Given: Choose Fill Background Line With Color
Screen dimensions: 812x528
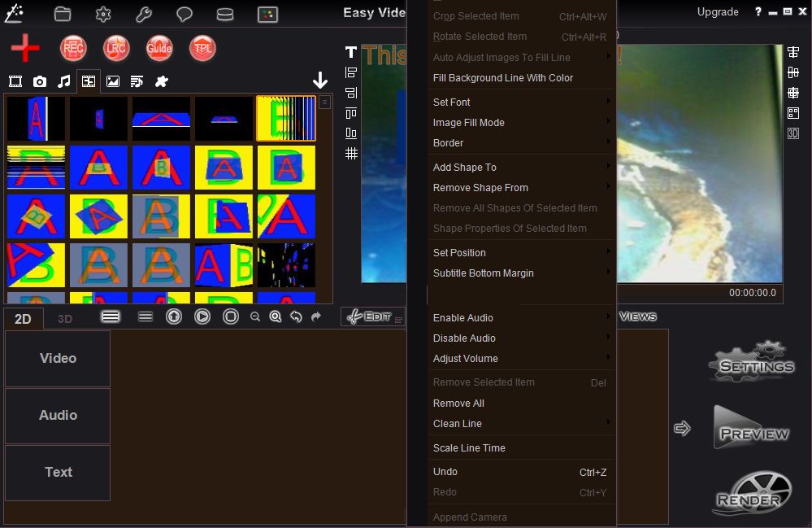Looking at the screenshot, I should 522,78.
